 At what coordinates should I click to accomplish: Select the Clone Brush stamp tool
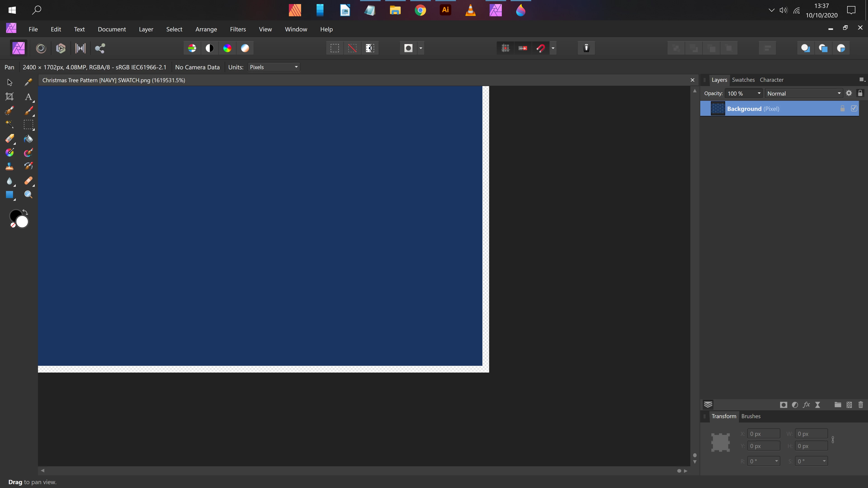click(x=9, y=166)
